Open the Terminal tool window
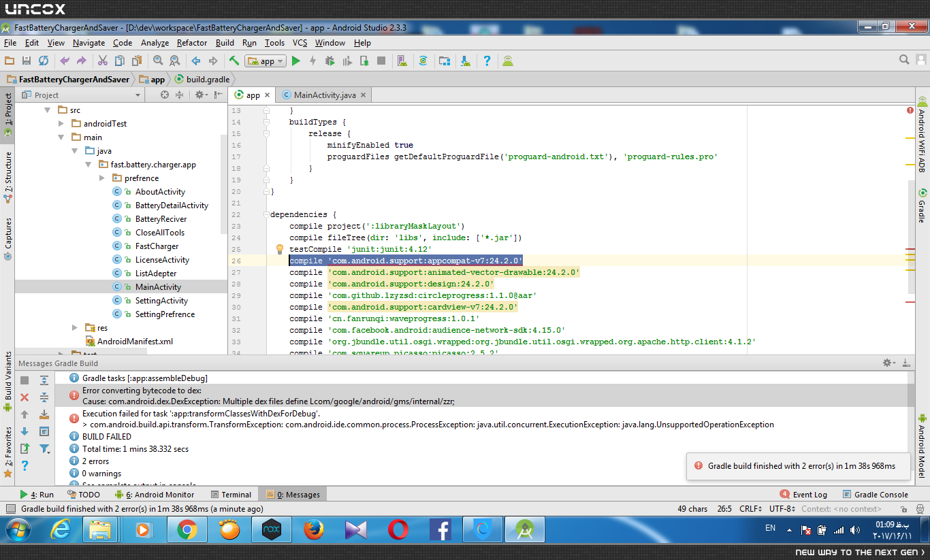Image resolution: width=930 pixels, height=560 pixels. click(231, 495)
